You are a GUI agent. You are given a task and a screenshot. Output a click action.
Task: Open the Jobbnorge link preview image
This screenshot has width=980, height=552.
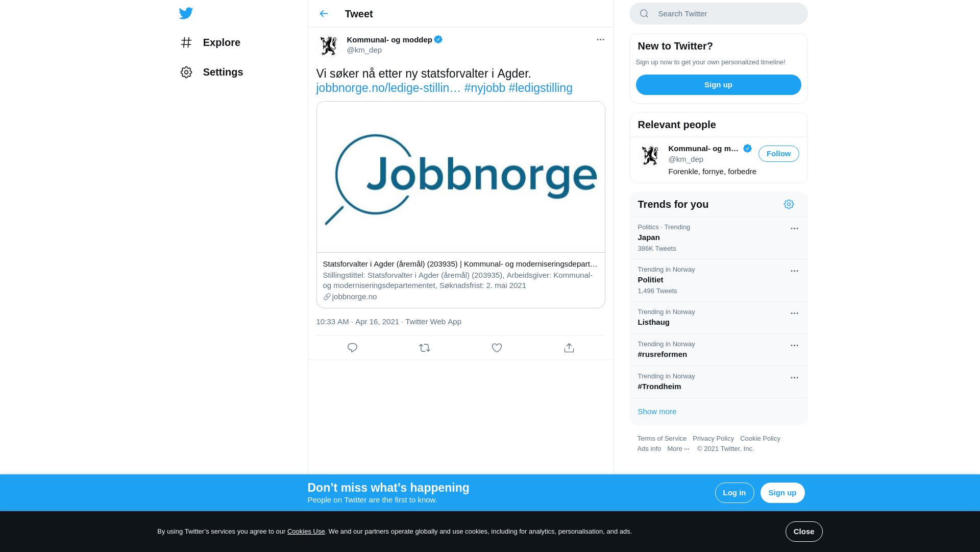[x=460, y=177]
